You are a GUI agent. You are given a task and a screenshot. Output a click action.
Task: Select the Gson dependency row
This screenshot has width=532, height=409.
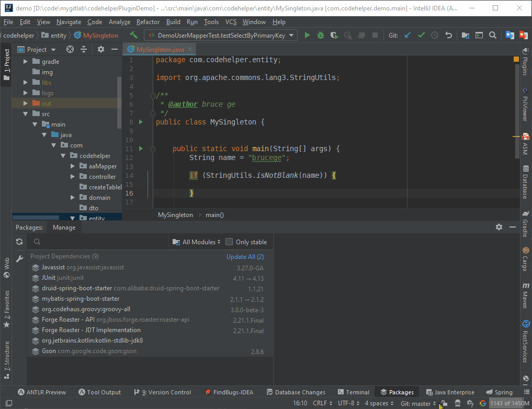(149, 351)
